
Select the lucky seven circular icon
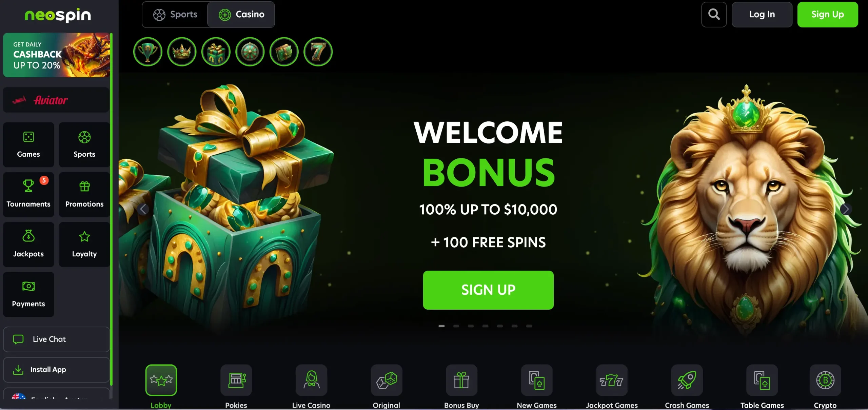318,52
